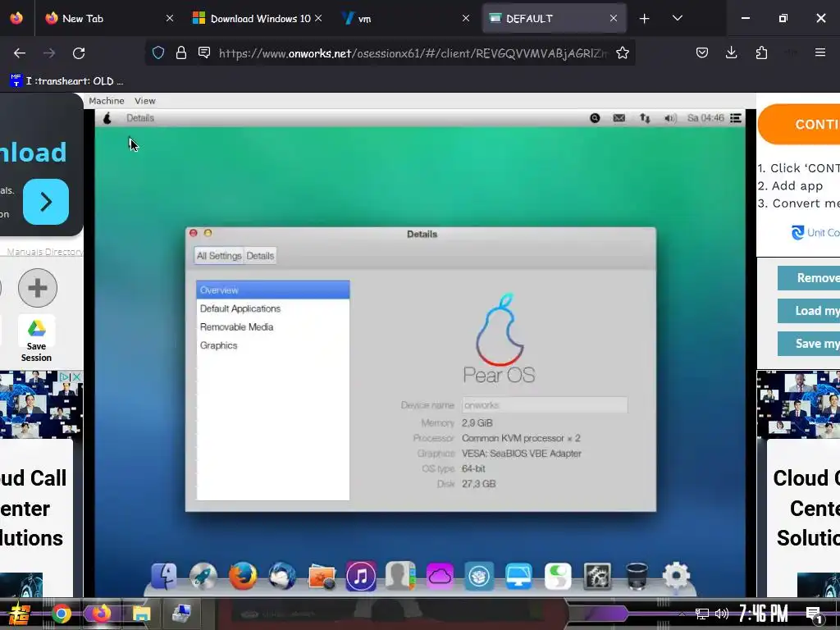
Task: Close the Details window with red button
Action: (x=194, y=233)
